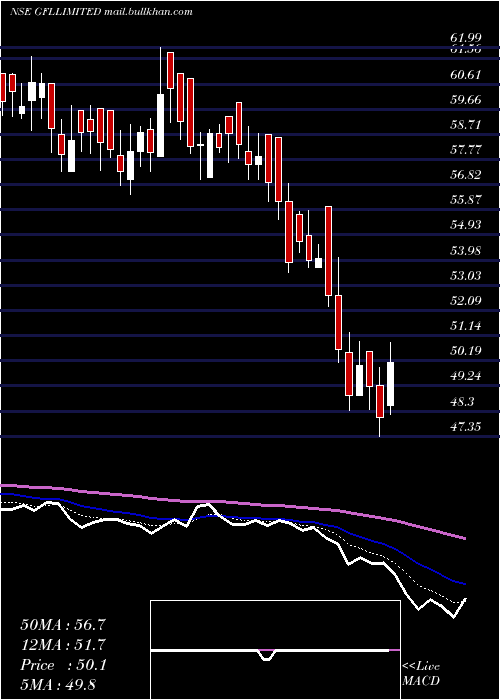500x700 pixels.
Task: Click the 54.93 price axis label
Action: [466, 225]
